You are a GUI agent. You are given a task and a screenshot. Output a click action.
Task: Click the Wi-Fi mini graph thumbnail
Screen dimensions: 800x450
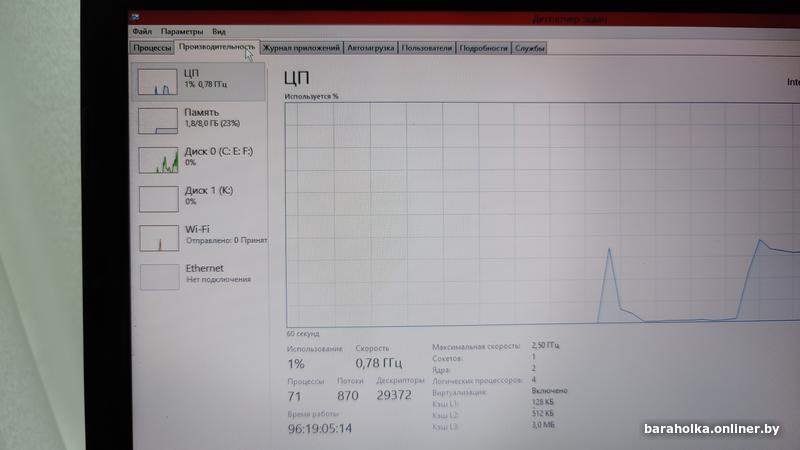(x=159, y=238)
